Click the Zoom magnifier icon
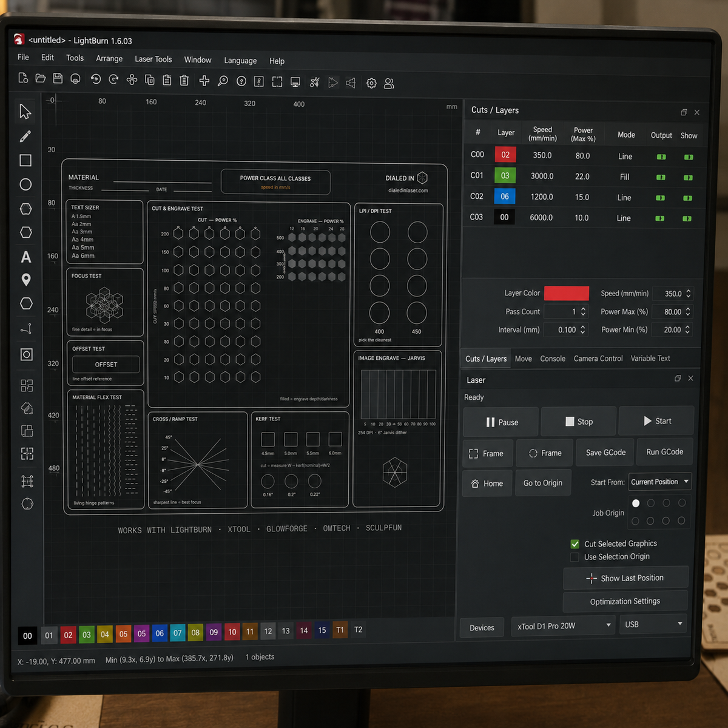Screen dimensions: 728x728 click(x=223, y=81)
